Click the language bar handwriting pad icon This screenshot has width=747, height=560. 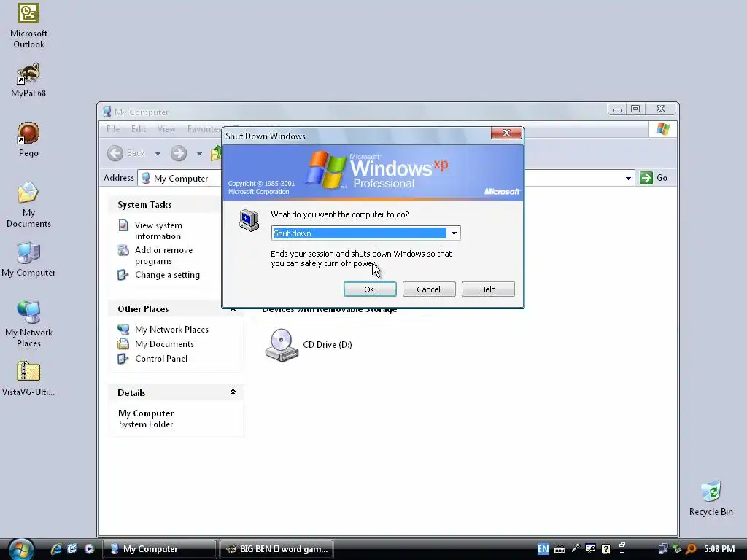click(x=591, y=549)
